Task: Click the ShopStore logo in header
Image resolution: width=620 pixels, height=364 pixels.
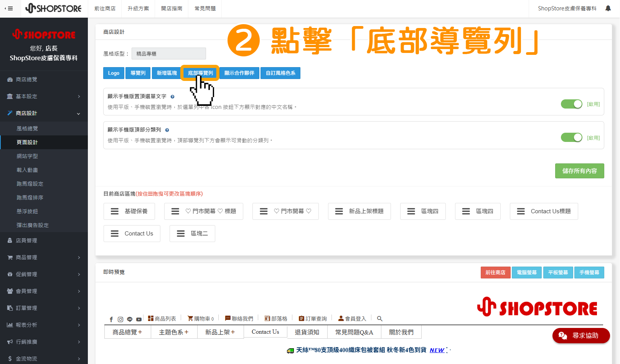Action: click(53, 8)
